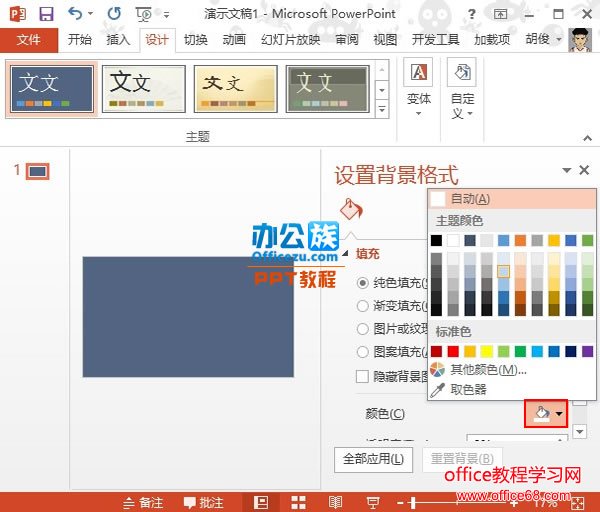Open the File (文件) tab
This screenshot has height=512, width=600.
point(29,39)
